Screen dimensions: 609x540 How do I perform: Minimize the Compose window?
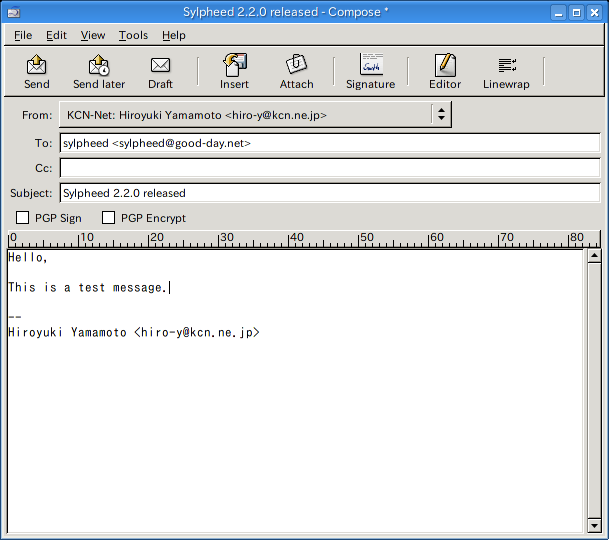coord(559,13)
